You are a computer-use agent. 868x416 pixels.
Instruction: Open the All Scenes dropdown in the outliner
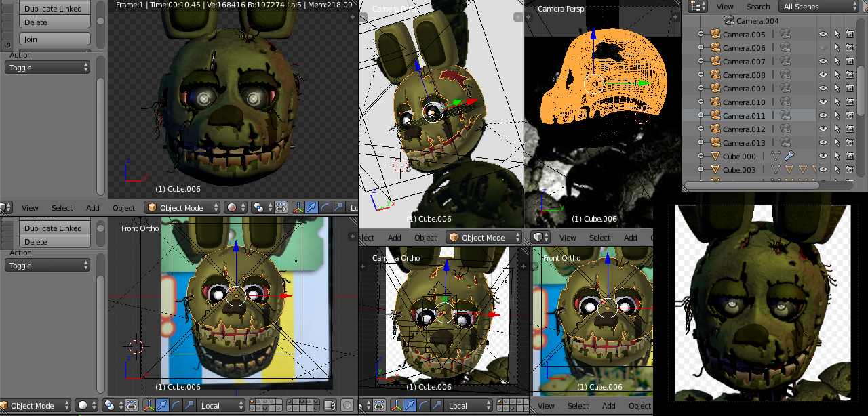(819, 6)
